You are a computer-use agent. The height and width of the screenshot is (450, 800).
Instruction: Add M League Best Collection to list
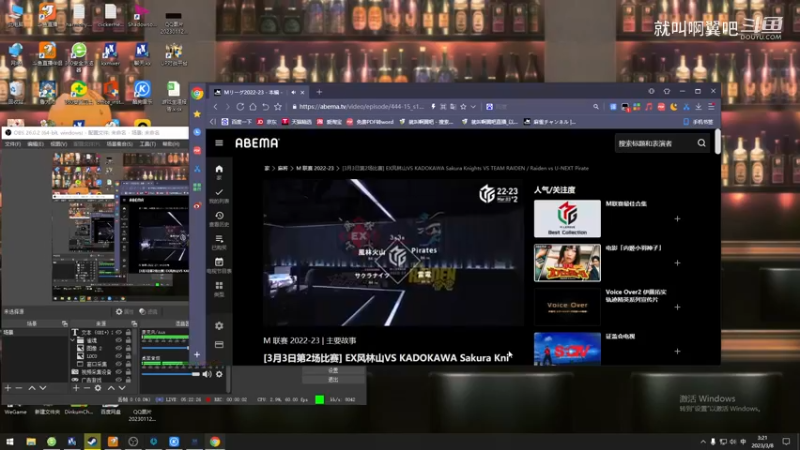pyautogui.click(x=677, y=219)
